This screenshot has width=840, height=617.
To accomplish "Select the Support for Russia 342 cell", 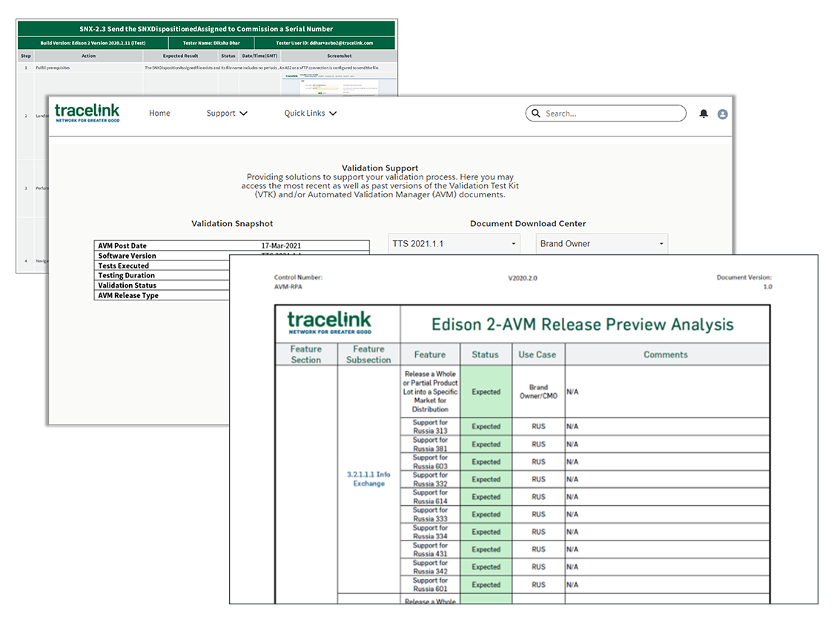I will pos(430,567).
